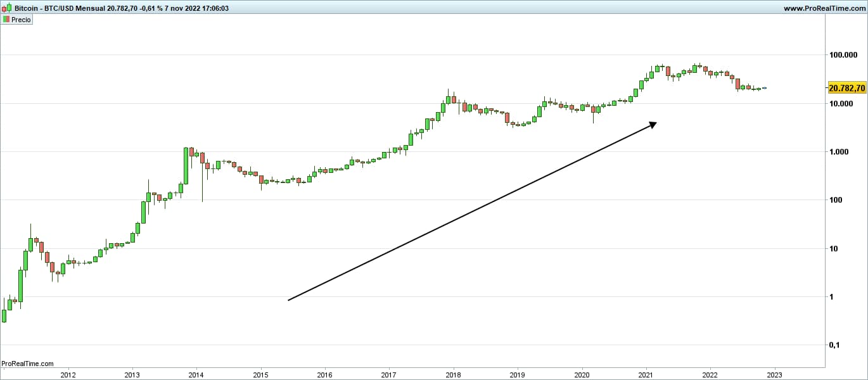The width and height of the screenshot is (868, 380).
Task: Click the 100.000 level on the price scale
Action: pos(843,55)
